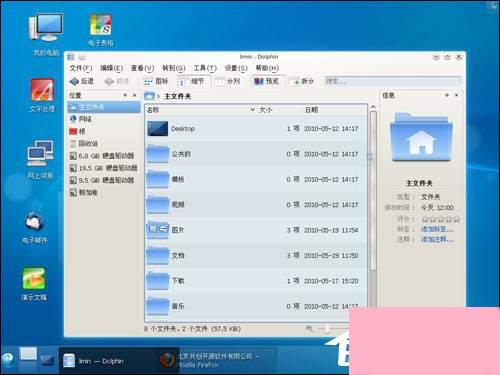Click the 前进 forward toolbar button

click(117, 81)
